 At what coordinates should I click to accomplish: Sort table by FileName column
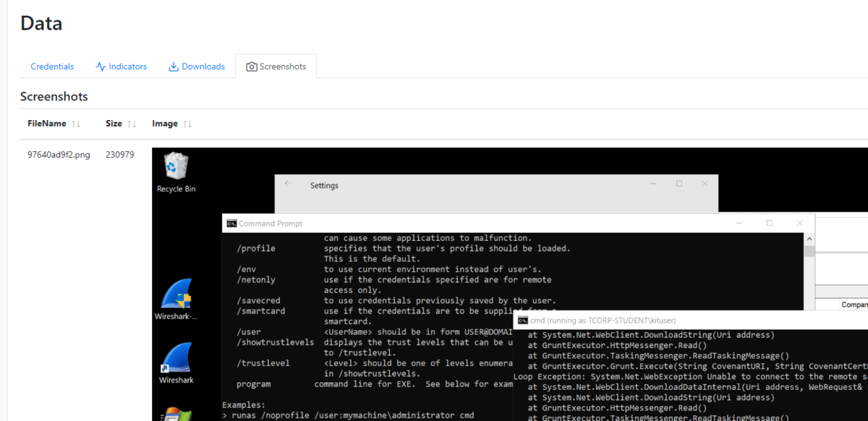pos(54,124)
